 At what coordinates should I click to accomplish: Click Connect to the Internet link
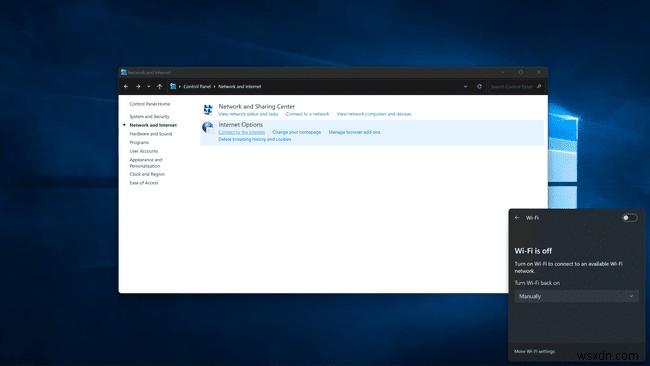[241, 132]
